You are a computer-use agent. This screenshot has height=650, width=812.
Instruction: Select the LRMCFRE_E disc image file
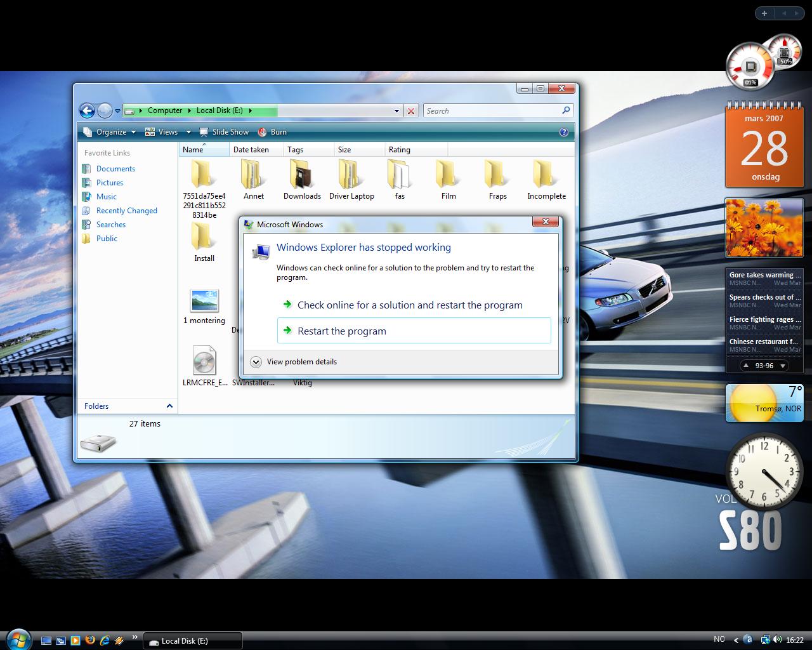point(204,366)
